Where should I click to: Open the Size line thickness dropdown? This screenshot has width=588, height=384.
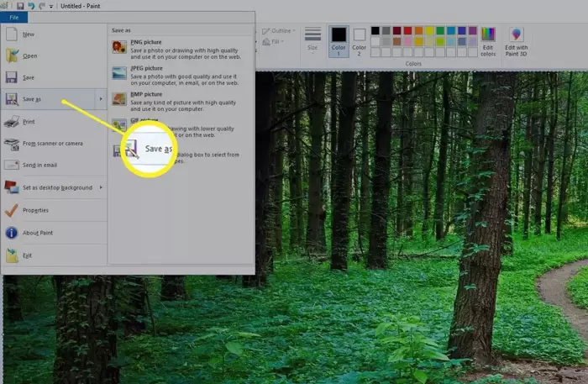[x=312, y=40]
